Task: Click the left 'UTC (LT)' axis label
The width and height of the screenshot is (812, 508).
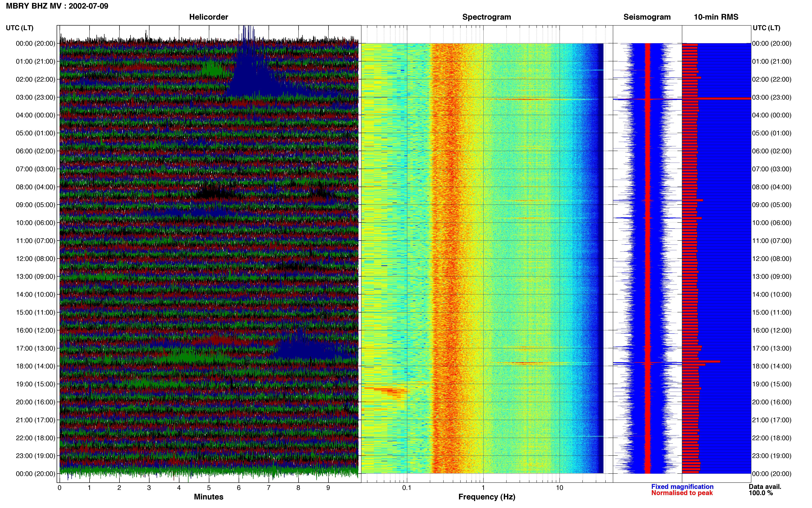Action: 20,28
